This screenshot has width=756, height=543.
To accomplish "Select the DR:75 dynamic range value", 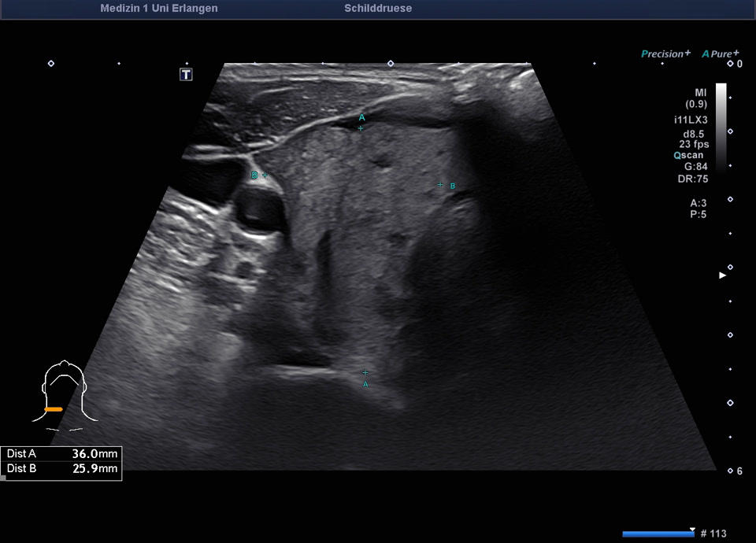I will coord(694,178).
